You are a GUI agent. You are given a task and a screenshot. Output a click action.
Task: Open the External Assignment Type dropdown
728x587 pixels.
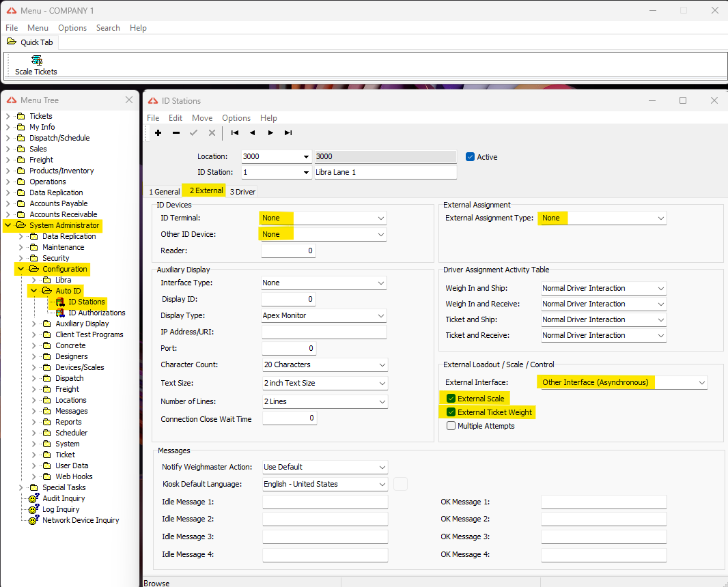coord(660,218)
